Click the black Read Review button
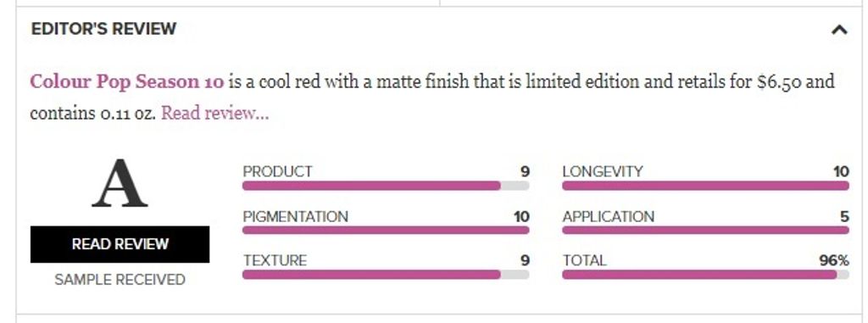 120,244
